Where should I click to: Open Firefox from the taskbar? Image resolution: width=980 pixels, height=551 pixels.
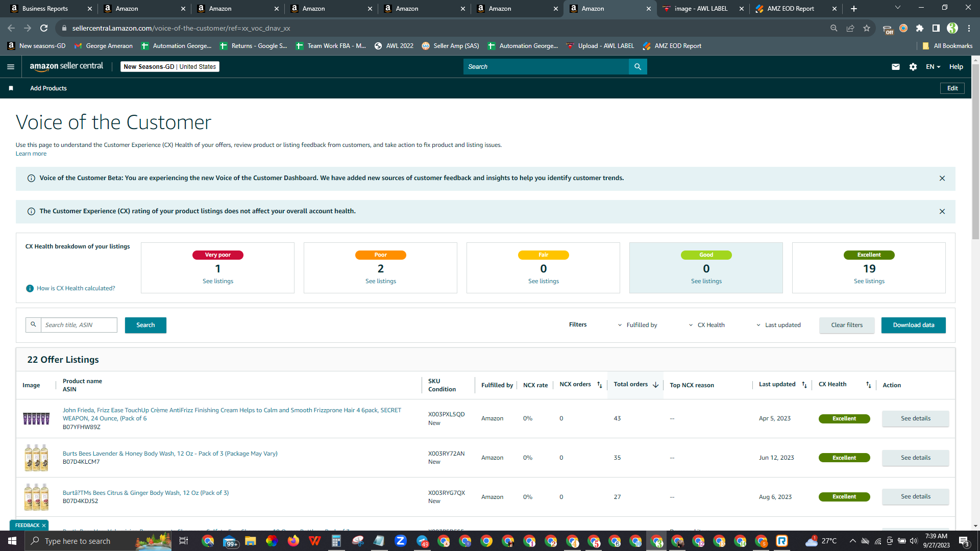(x=293, y=541)
